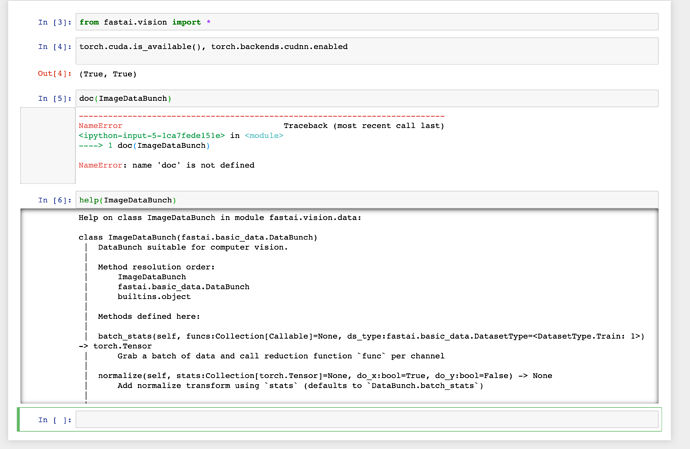
Task: Click the In [5] prompt label
Action: point(55,98)
